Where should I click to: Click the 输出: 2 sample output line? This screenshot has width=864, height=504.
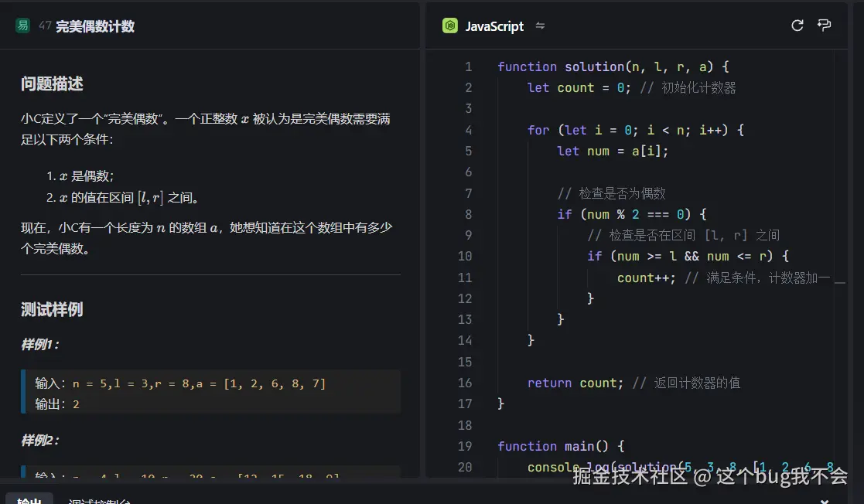81,404
